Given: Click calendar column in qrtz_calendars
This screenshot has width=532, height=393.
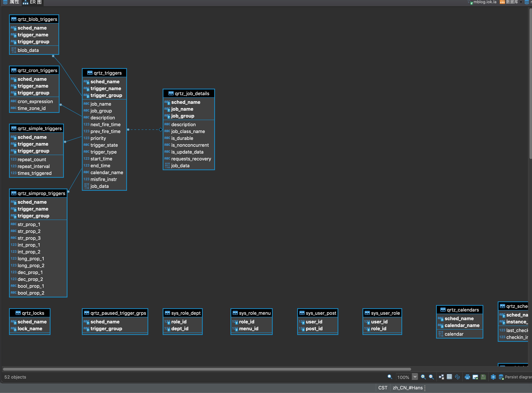Looking at the screenshot, I should [x=460, y=334].
